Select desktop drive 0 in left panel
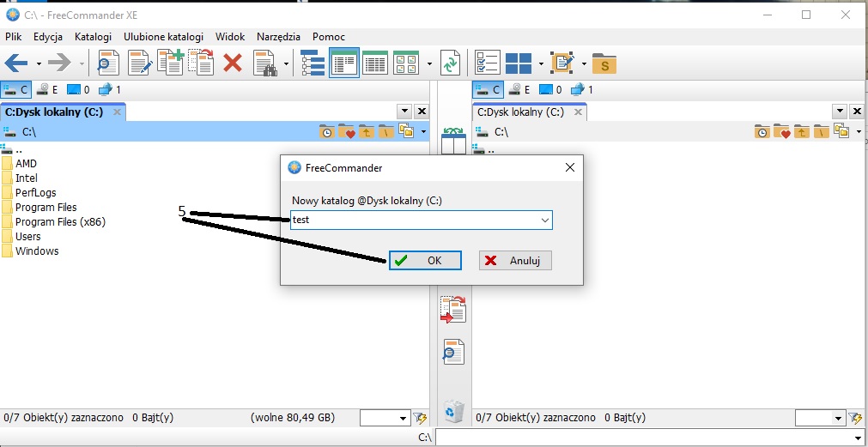868x447 pixels. click(78, 89)
